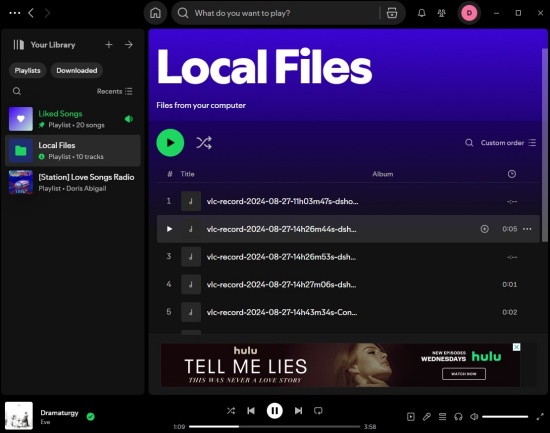Open What's New notifications bell
The height and width of the screenshot is (433, 550).
click(x=422, y=13)
